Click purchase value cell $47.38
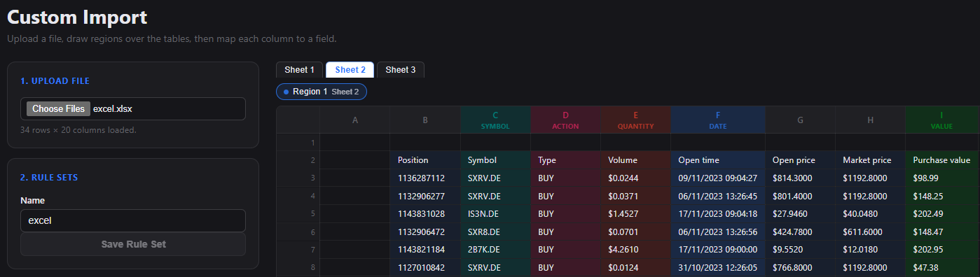This screenshot has height=277, width=980. pos(941,267)
